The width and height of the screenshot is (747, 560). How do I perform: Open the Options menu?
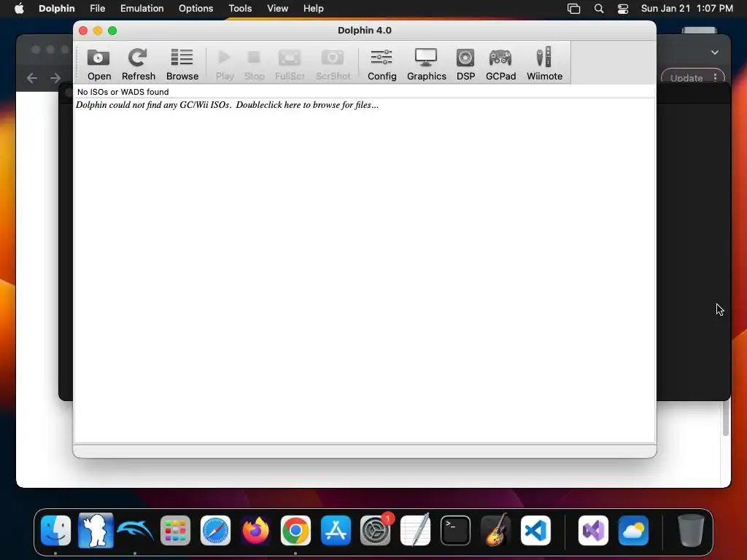[196, 9]
